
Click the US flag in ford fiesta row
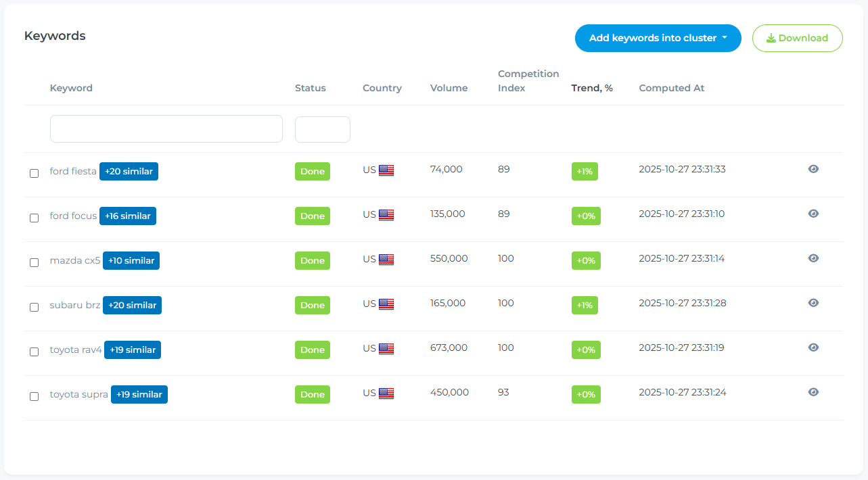click(386, 170)
